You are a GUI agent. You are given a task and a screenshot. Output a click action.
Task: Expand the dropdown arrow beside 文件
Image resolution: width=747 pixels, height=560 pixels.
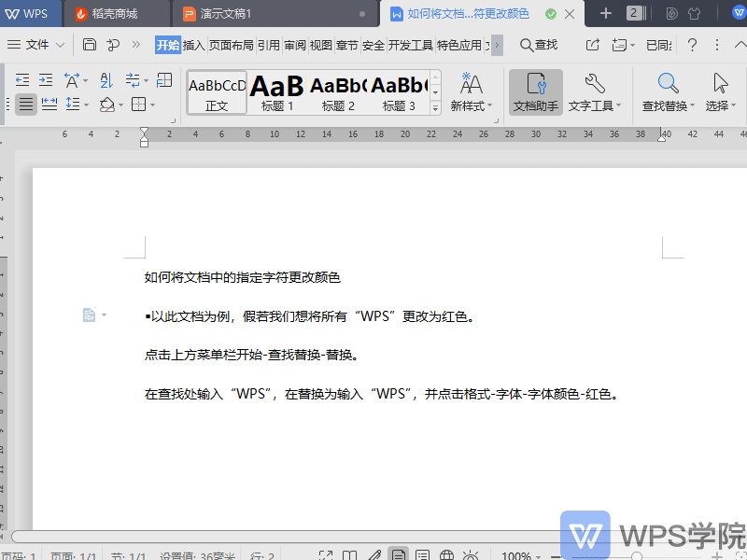pyautogui.click(x=60, y=45)
